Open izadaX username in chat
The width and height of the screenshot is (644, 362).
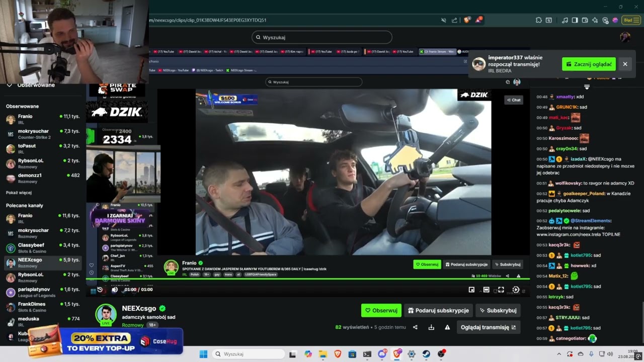[579, 159]
